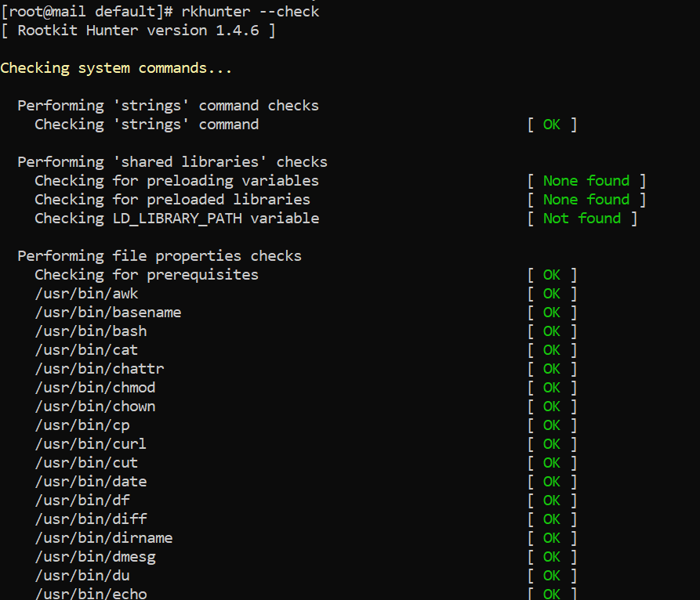Image resolution: width=700 pixels, height=600 pixels.
Task: Click OK status for 'strings' command
Action: [552, 125]
